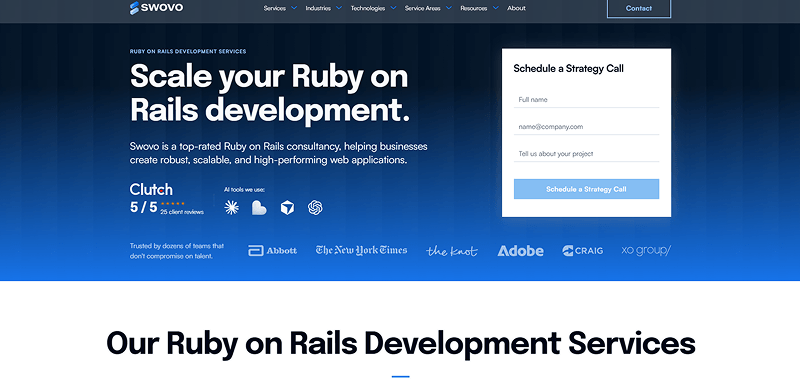Viewport: 800px width, 383px height.
Task: Open the Service Areas nav menu
Action: coord(422,8)
